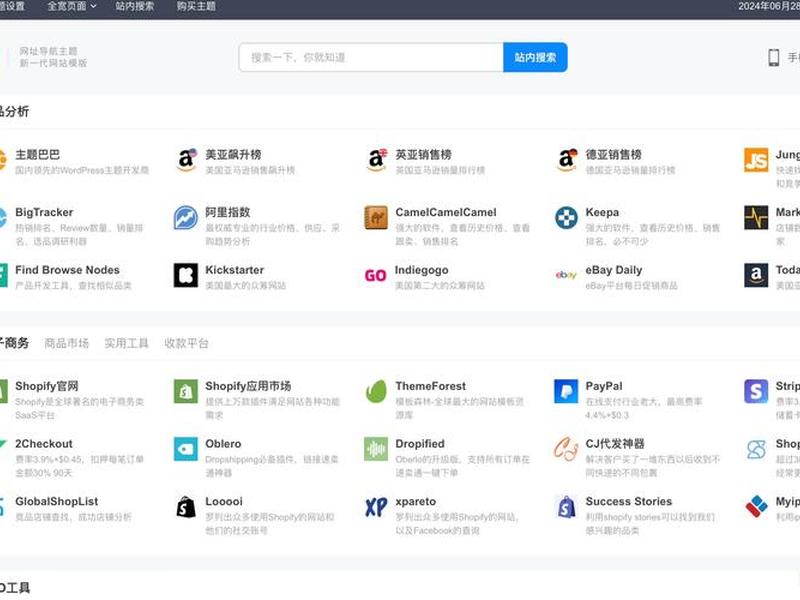Click the Dropified green waveform icon
The image size is (800, 600).
click(376, 449)
